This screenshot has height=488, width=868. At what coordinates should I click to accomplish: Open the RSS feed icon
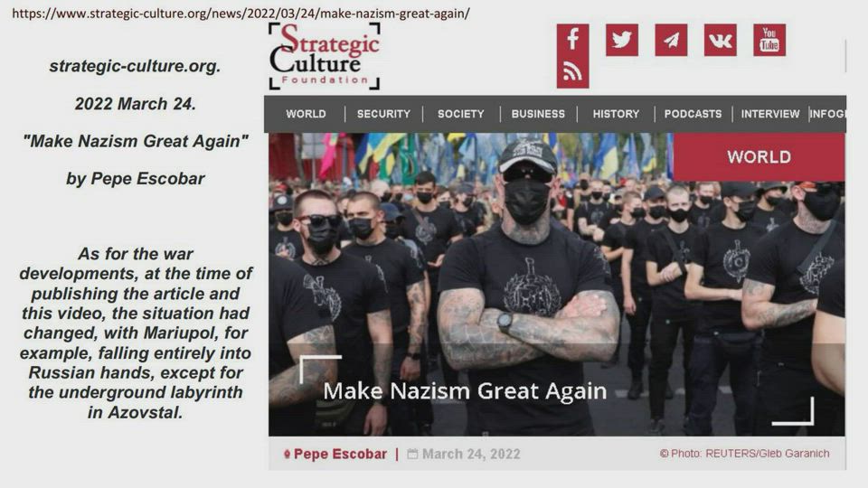tap(572, 72)
